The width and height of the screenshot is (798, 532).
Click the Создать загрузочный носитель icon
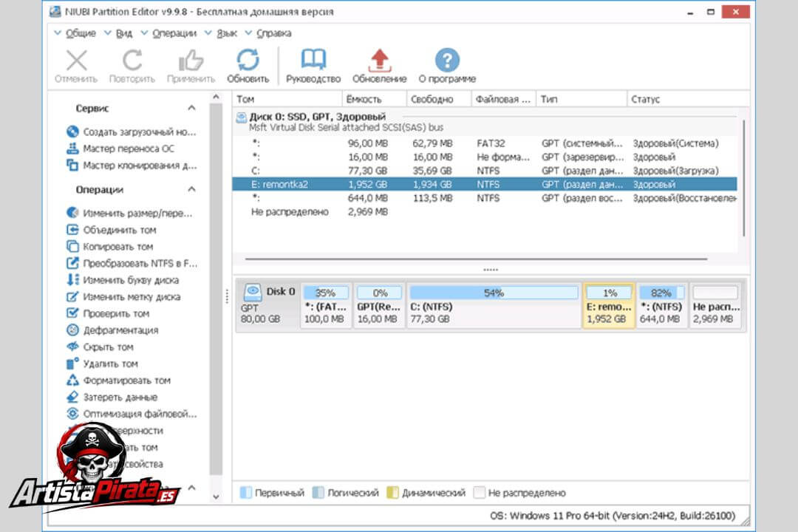[72, 132]
